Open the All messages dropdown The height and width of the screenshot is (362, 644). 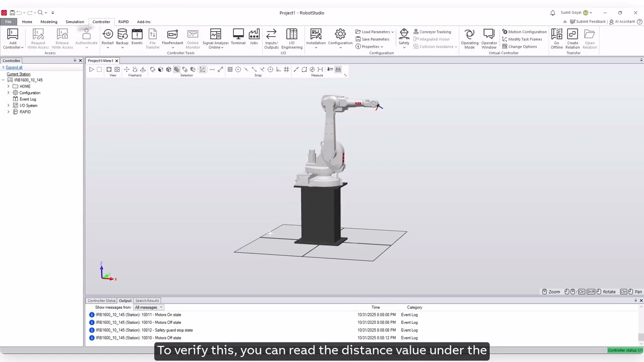pyautogui.click(x=148, y=307)
